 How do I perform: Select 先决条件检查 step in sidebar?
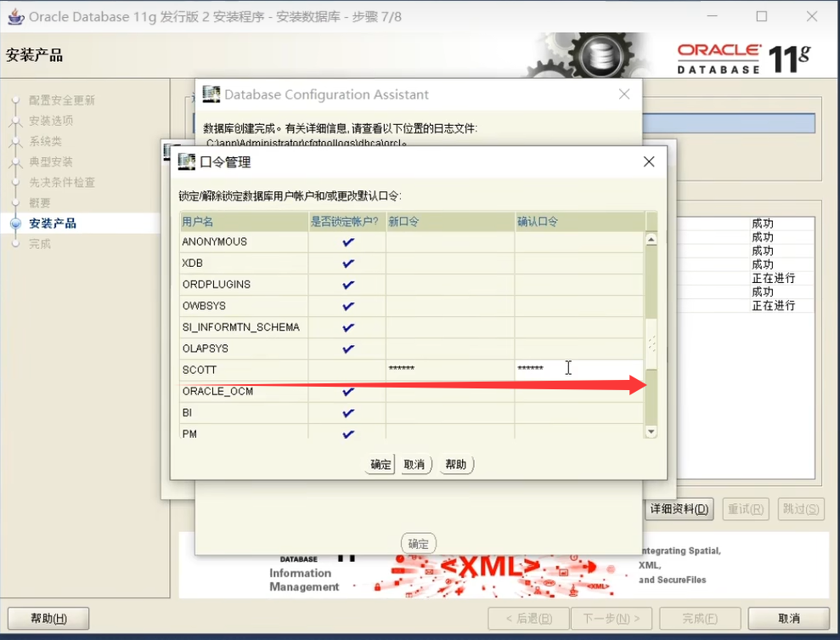(62, 182)
